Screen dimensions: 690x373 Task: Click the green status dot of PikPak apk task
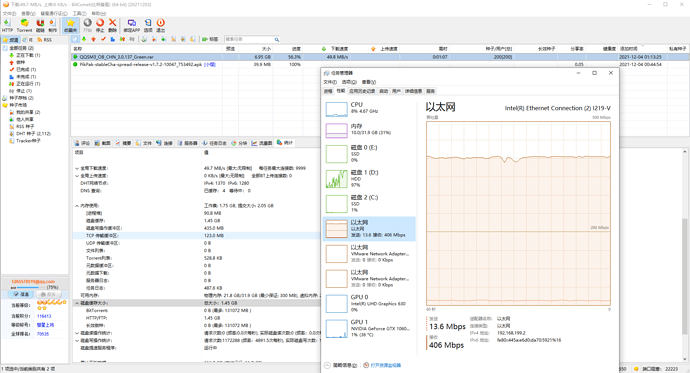75,64
